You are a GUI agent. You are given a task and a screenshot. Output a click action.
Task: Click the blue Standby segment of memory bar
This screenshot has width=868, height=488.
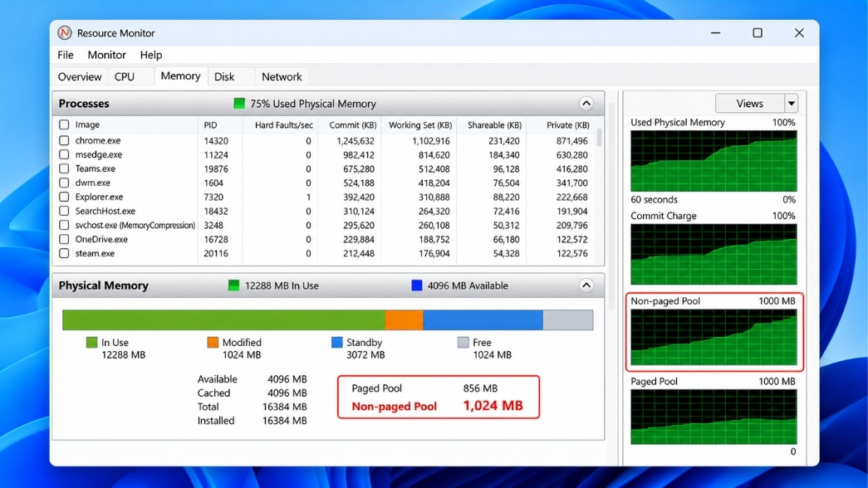(x=483, y=320)
